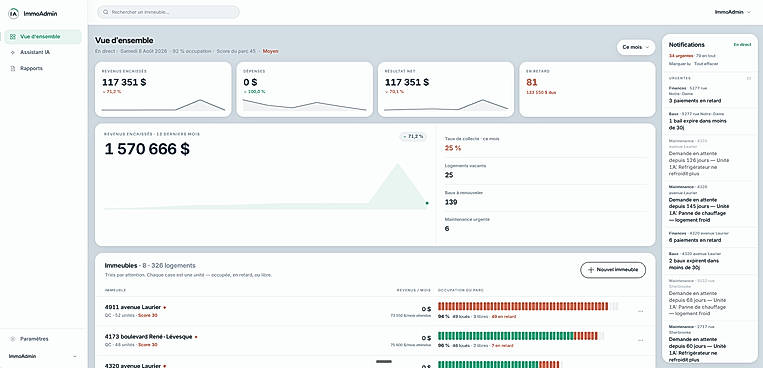Screen dimensions: 763x368
Task: Open Paramètres in the sidebar
Action: pos(43,339)
